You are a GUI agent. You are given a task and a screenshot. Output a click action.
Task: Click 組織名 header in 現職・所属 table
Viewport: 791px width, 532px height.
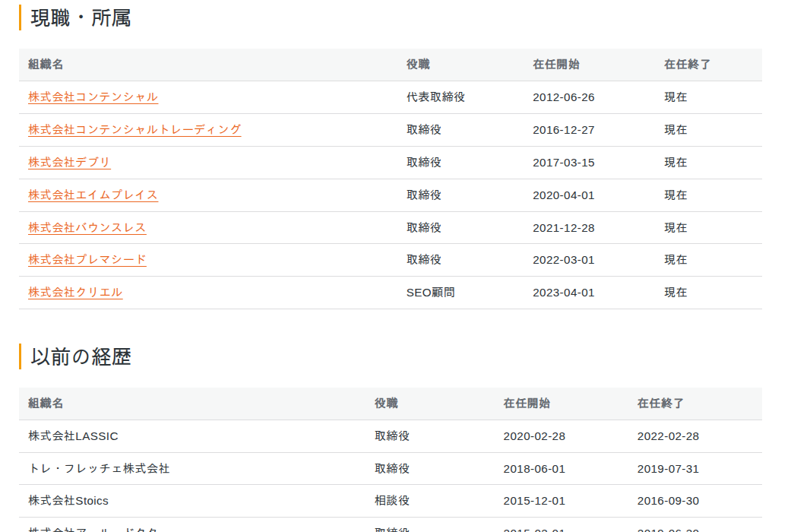[x=46, y=65]
